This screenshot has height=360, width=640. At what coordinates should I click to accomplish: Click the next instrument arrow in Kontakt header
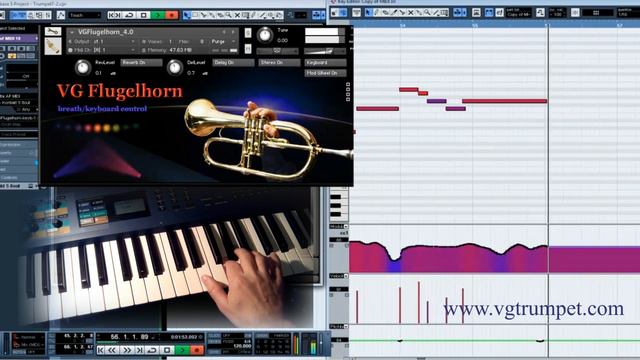click(x=233, y=32)
